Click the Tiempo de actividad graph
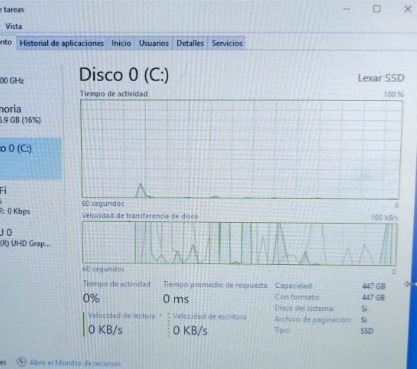Screen dimensions: 417x369 241,149
